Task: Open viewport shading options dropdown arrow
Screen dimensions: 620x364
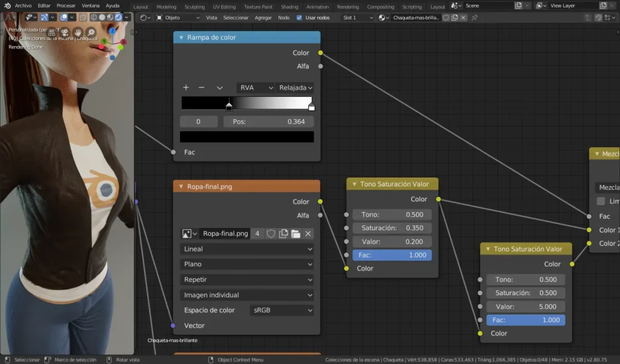Action: 127,18
